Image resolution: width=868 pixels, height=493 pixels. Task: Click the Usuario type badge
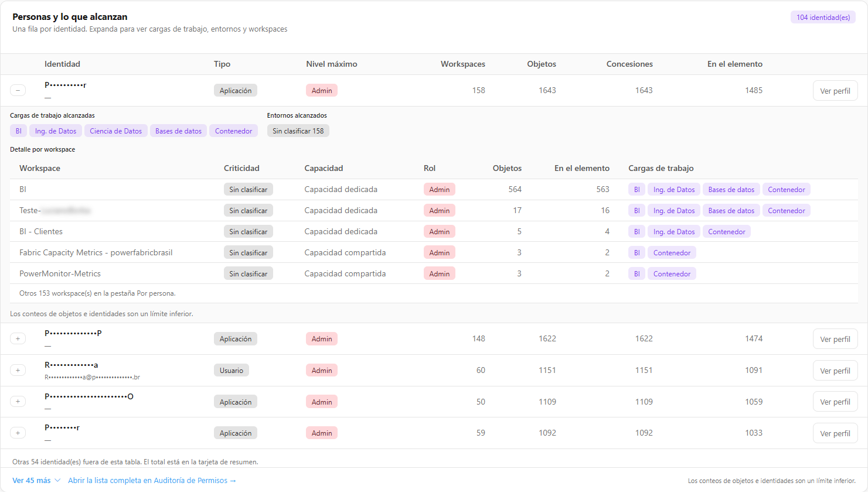point(232,371)
